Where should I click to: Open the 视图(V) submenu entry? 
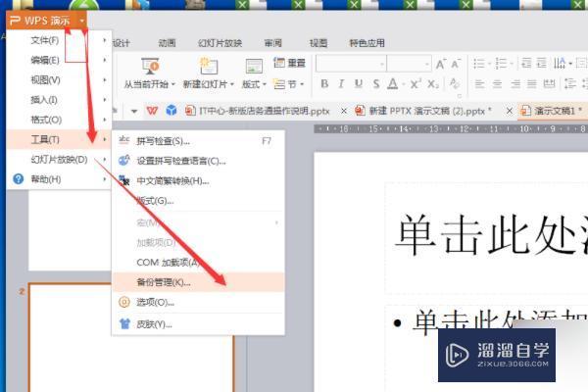[x=59, y=80]
